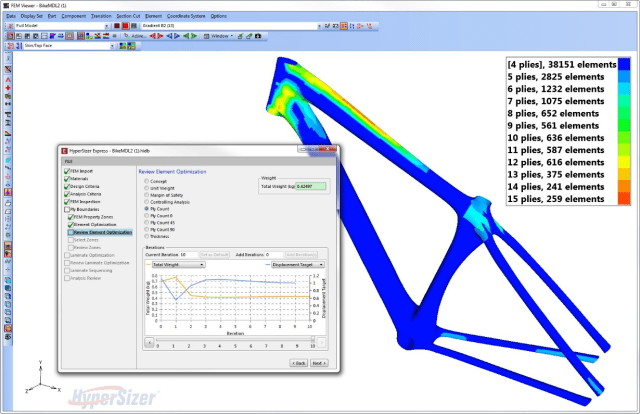
Task: Select the Unit Weight radio option
Action: (x=147, y=188)
